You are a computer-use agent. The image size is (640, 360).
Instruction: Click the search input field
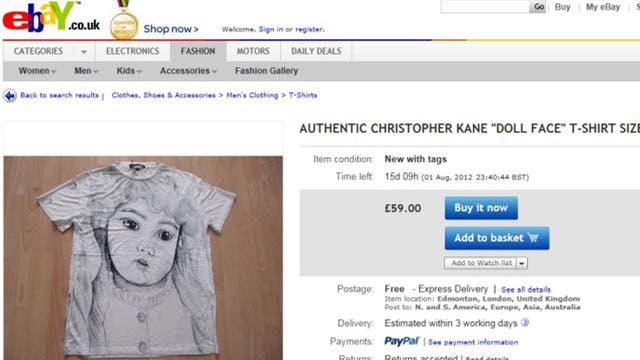point(485,7)
